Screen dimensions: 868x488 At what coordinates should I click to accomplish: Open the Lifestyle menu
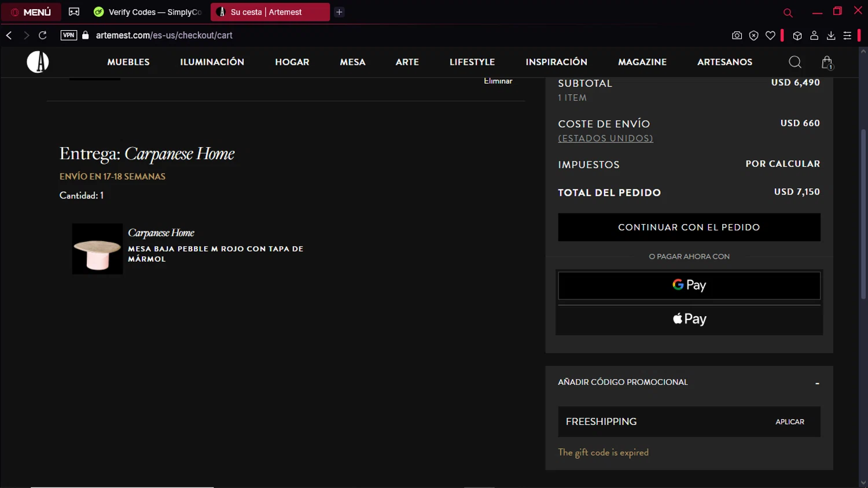point(472,62)
